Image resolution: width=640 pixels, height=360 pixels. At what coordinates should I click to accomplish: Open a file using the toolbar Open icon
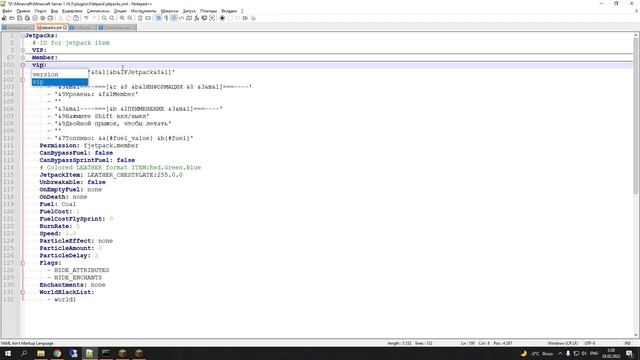12,18
